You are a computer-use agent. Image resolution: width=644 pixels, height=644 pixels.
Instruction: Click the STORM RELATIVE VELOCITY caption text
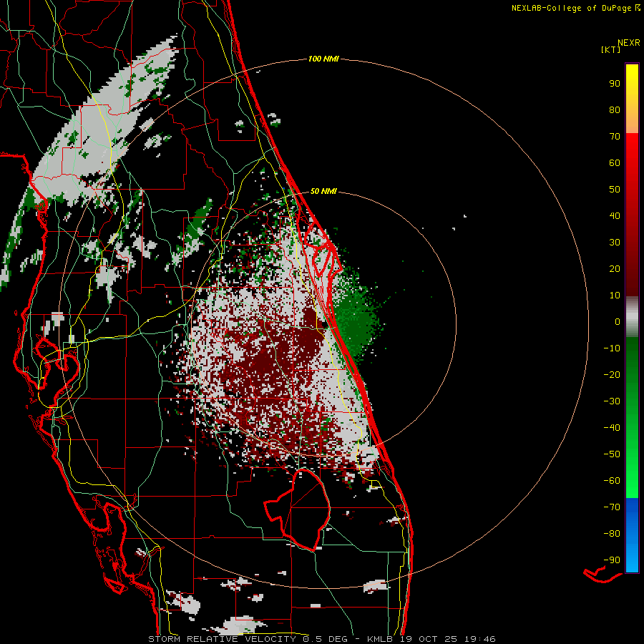point(223,639)
